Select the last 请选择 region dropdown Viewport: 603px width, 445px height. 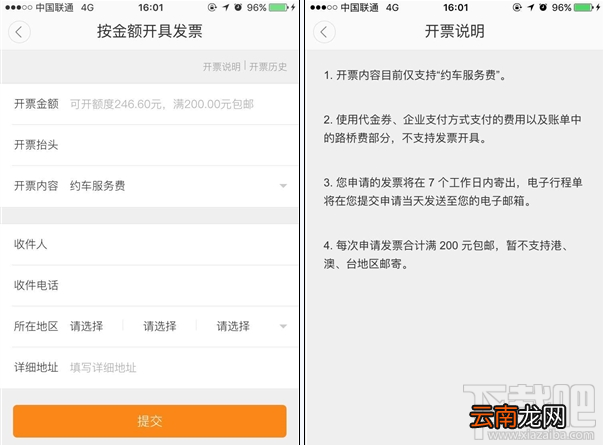click(233, 327)
